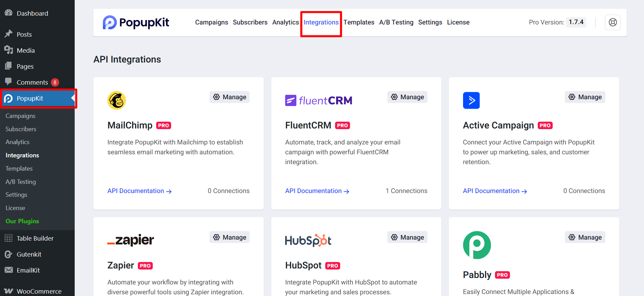Click Our Plugins in sidebar submenu
The width and height of the screenshot is (644, 296).
(x=22, y=221)
